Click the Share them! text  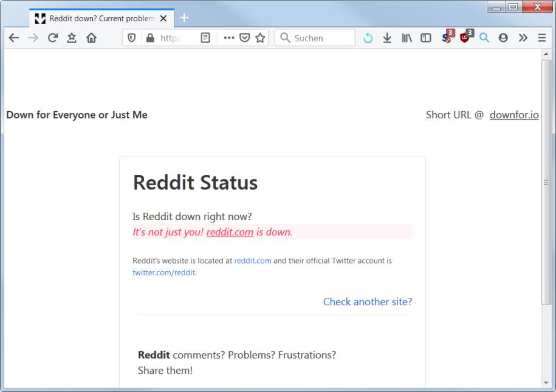[165, 370]
